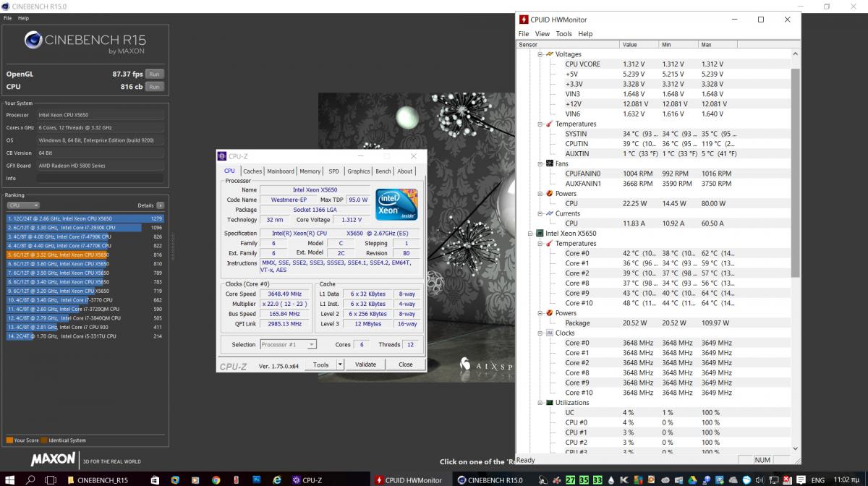Viewport: 868px width, 486px height.
Task: Click Intel Xeon logo in CPU-Z
Action: pyautogui.click(x=396, y=205)
